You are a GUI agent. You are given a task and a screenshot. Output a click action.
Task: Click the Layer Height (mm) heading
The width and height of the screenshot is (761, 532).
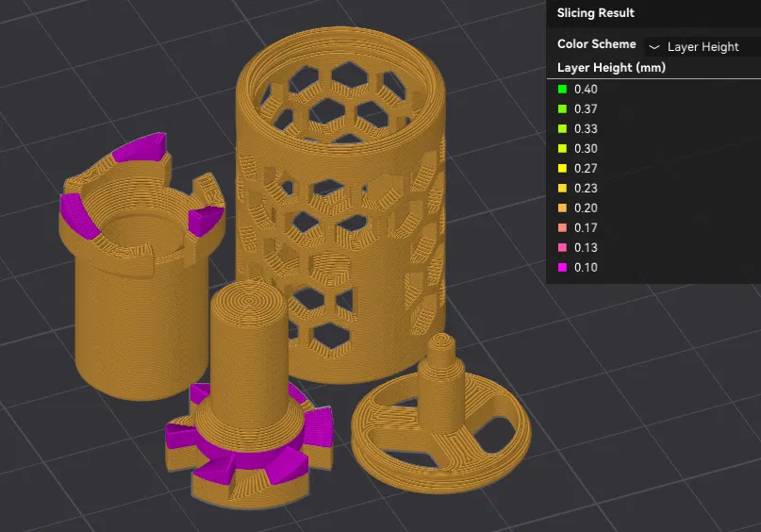(x=611, y=68)
